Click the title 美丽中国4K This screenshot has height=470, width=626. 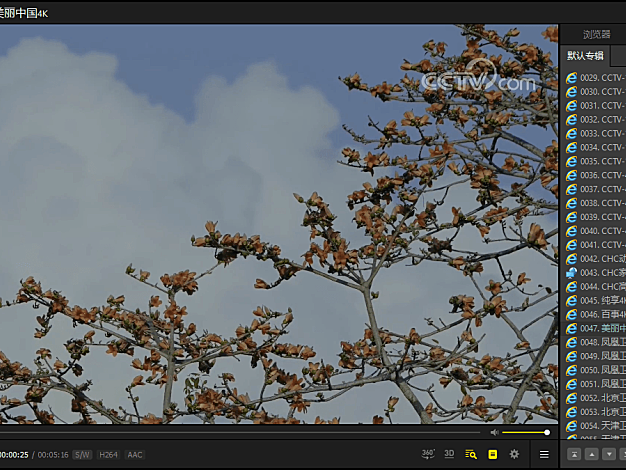[x=23, y=13]
